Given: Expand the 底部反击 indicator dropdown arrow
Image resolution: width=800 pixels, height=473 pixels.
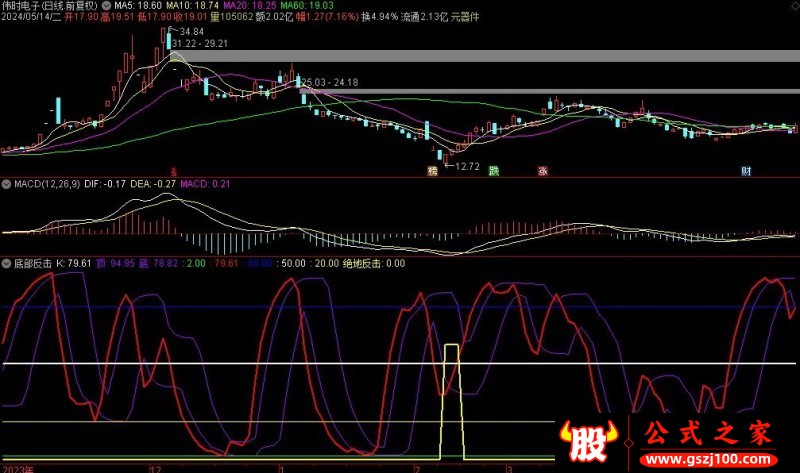Looking at the screenshot, I should coord(5,264).
